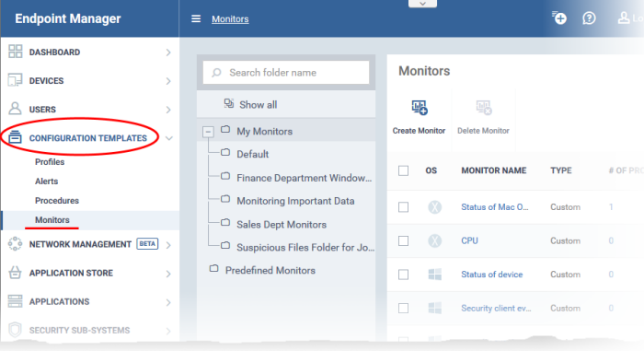Open Procedures under Configuration Templates

click(x=57, y=201)
